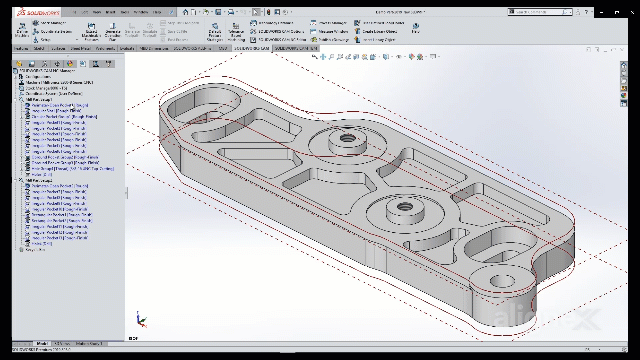Toggle the Message Window
The width and height of the screenshot is (640, 360).
329,31
